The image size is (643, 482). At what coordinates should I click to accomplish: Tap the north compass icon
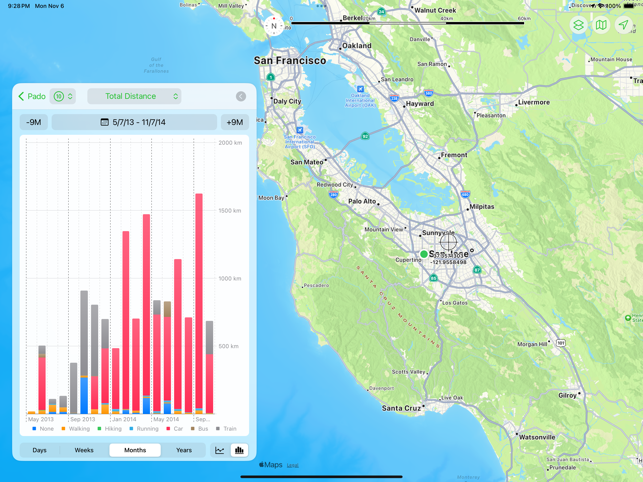(274, 25)
